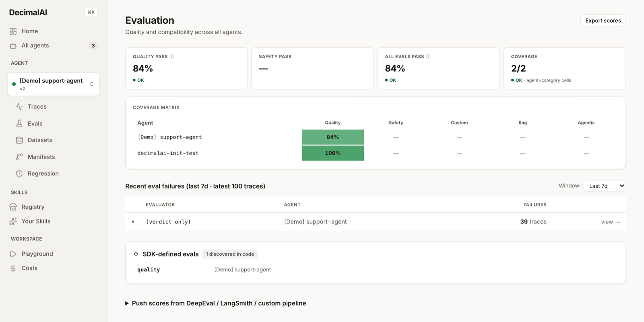644x322 pixels.
Task: Click the Manifests branch icon
Action: pyautogui.click(x=19, y=157)
